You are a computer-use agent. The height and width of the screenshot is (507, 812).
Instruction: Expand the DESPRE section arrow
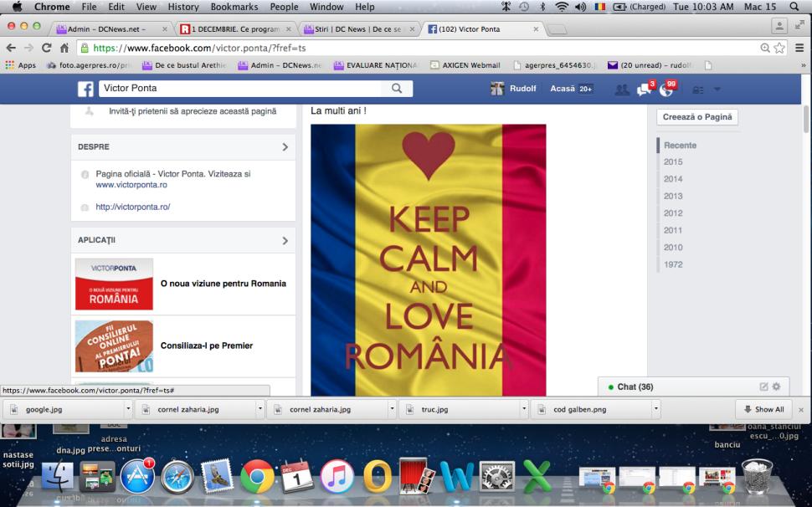point(285,146)
